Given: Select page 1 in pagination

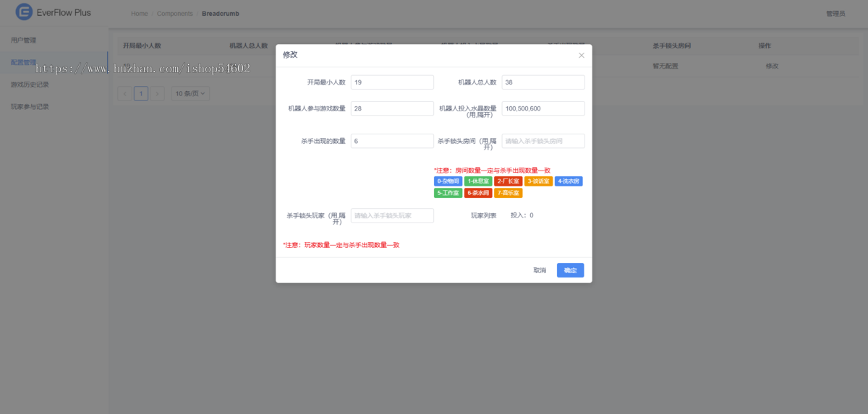Looking at the screenshot, I should 141,93.
